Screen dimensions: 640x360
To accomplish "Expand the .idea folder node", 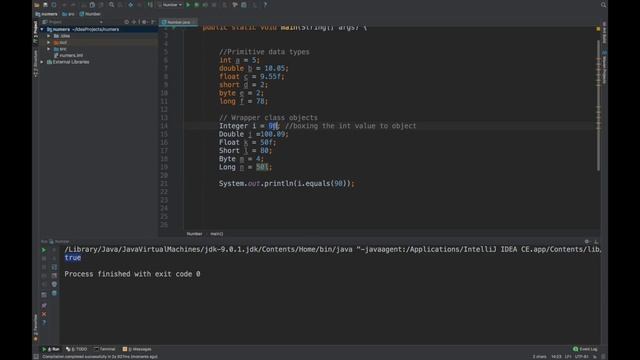I will tap(49, 36).
